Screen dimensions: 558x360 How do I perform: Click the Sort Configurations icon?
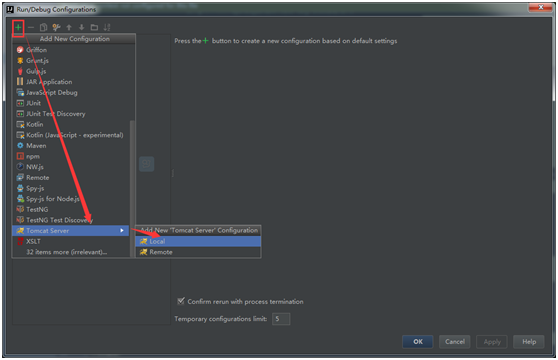(x=107, y=27)
